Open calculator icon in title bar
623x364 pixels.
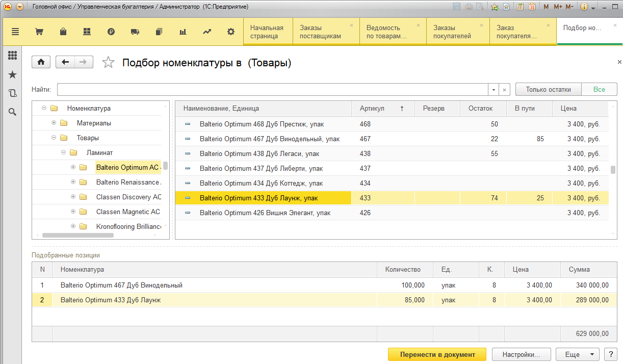tap(520, 7)
